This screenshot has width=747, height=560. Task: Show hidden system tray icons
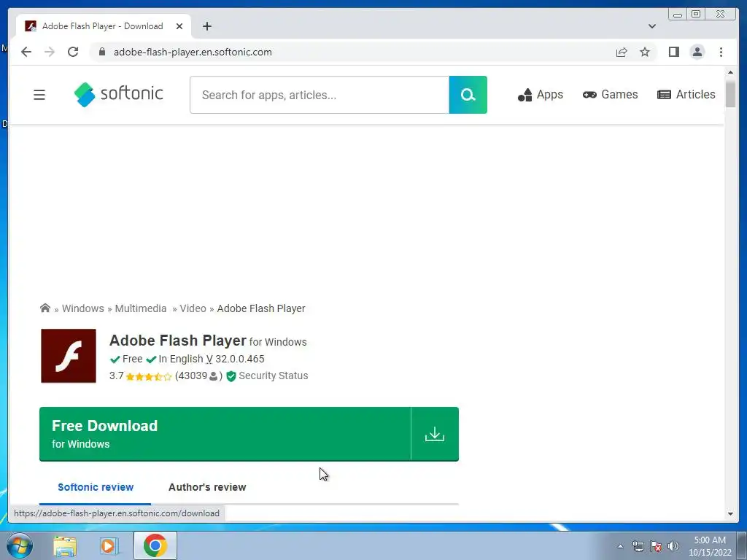[x=620, y=546]
